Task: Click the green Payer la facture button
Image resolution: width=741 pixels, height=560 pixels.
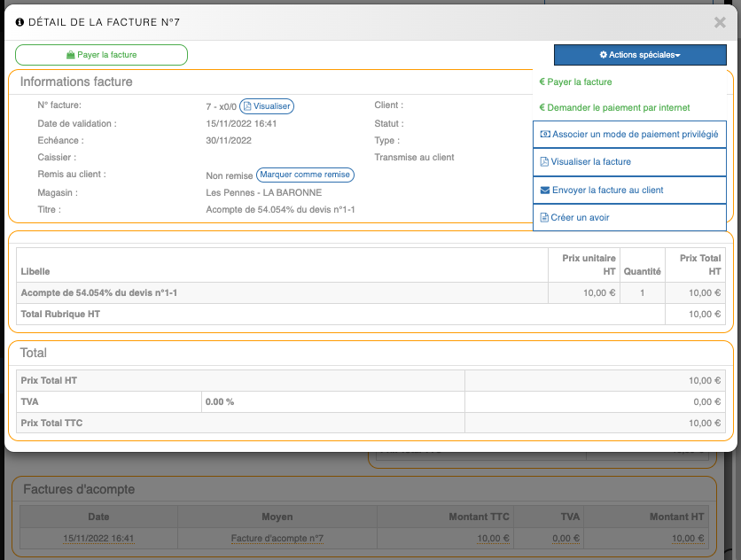Action: pyautogui.click(x=101, y=55)
